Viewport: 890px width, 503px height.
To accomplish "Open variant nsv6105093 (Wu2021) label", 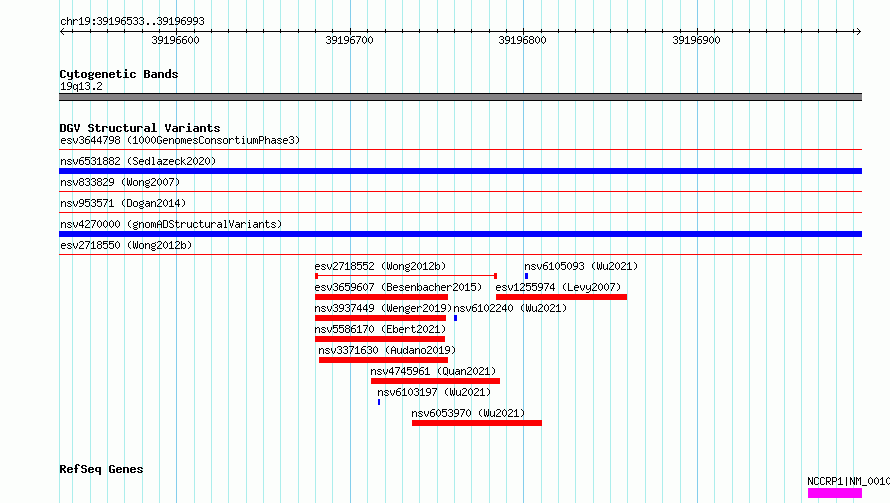I will (581, 266).
